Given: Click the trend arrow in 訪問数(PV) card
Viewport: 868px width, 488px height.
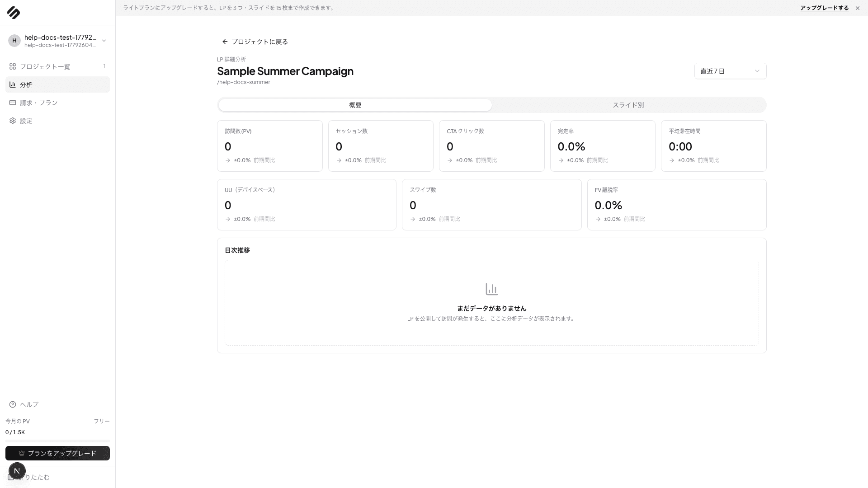Looking at the screenshot, I should [x=228, y=160].
